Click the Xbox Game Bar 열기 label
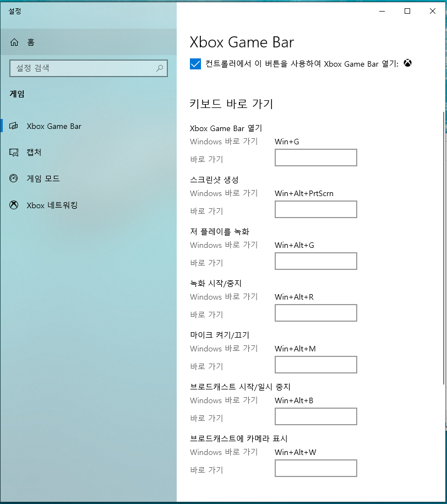 tap(226, 128)
